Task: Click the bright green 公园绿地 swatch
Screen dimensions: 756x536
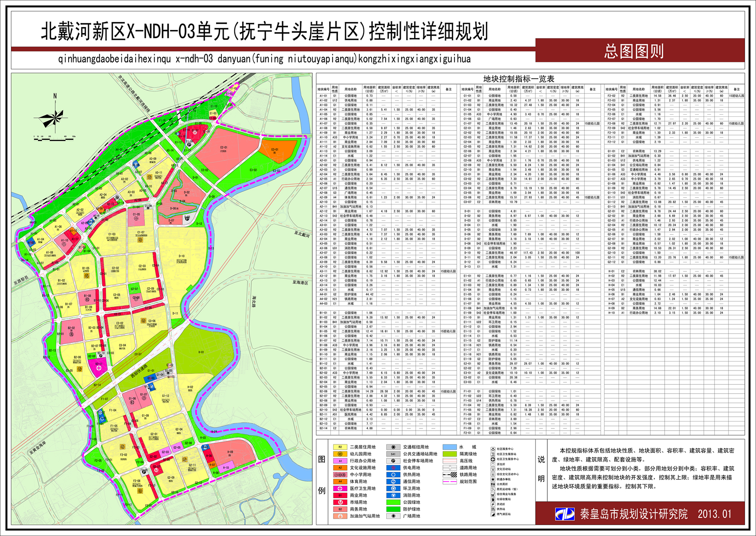Action: click(x=393, y=502)
